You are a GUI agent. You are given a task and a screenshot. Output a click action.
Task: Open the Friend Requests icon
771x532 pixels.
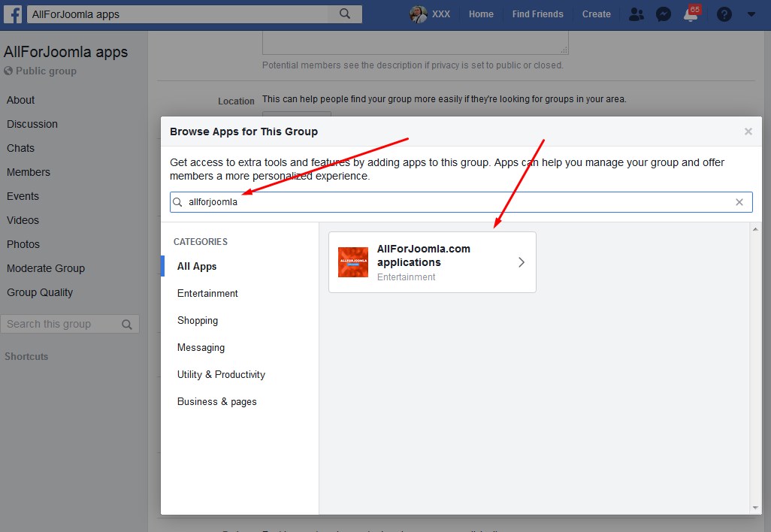(x=636, y=14)
